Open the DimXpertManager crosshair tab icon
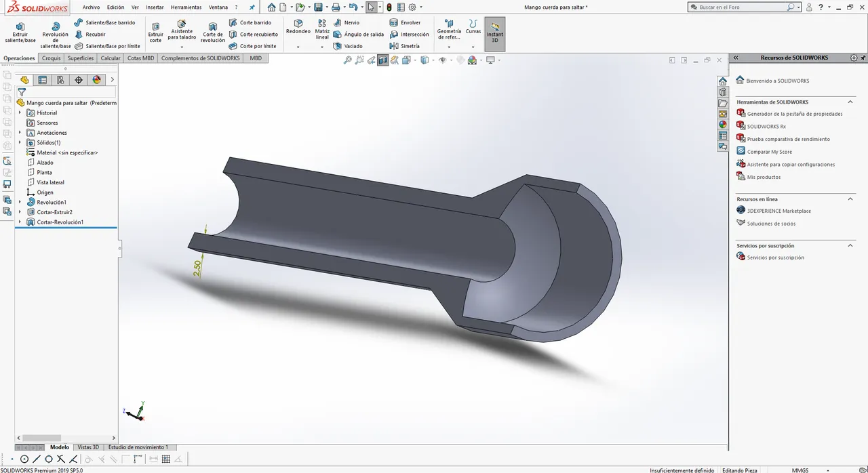This screenshot has width=868, height=473. point(79,80)
